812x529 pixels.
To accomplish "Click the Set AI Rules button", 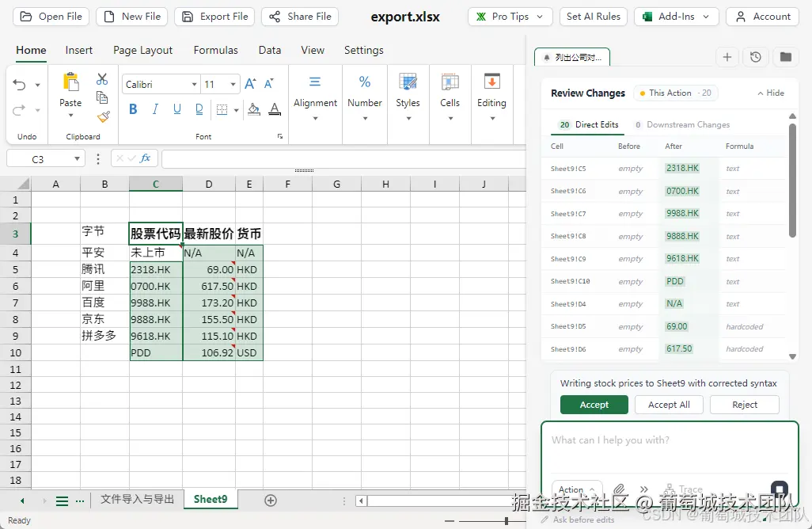I will (594, 17).
